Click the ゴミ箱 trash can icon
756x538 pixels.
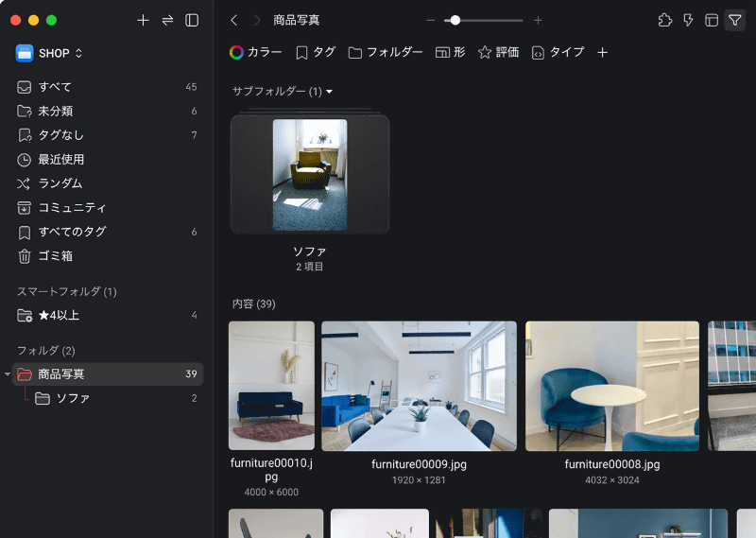[25, 256]
